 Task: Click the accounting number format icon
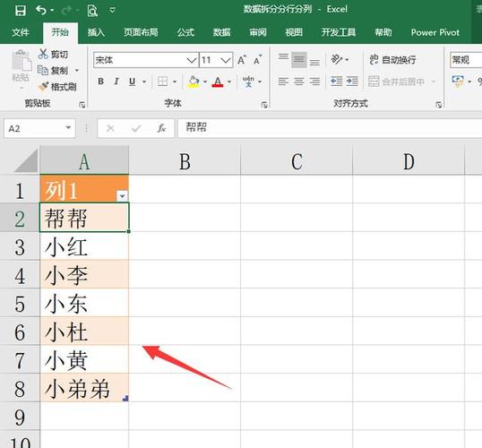click(x=458, y=82)
